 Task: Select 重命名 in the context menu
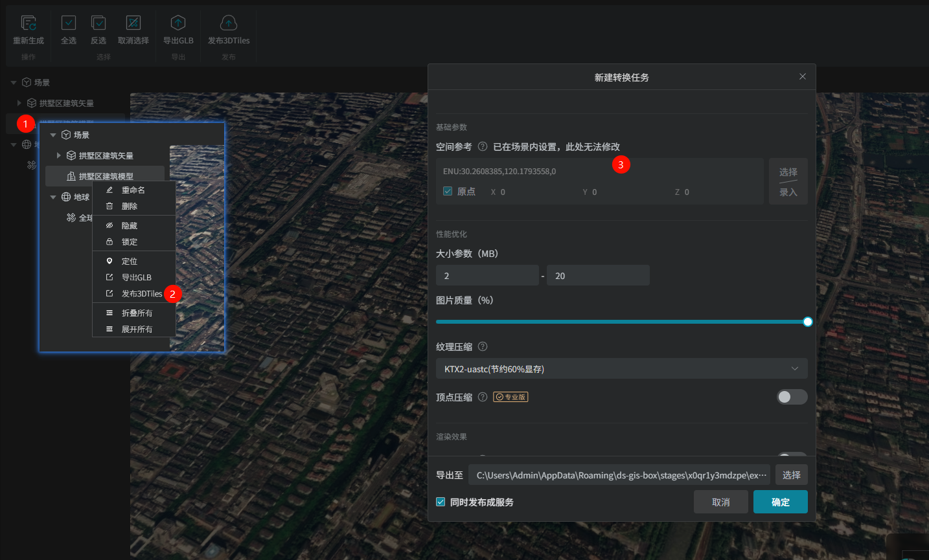[133, 190]
